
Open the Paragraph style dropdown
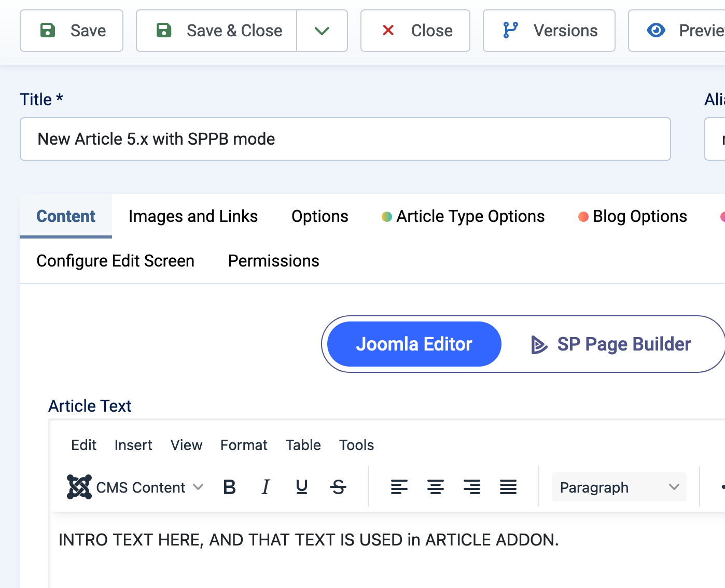click(619, 487)
